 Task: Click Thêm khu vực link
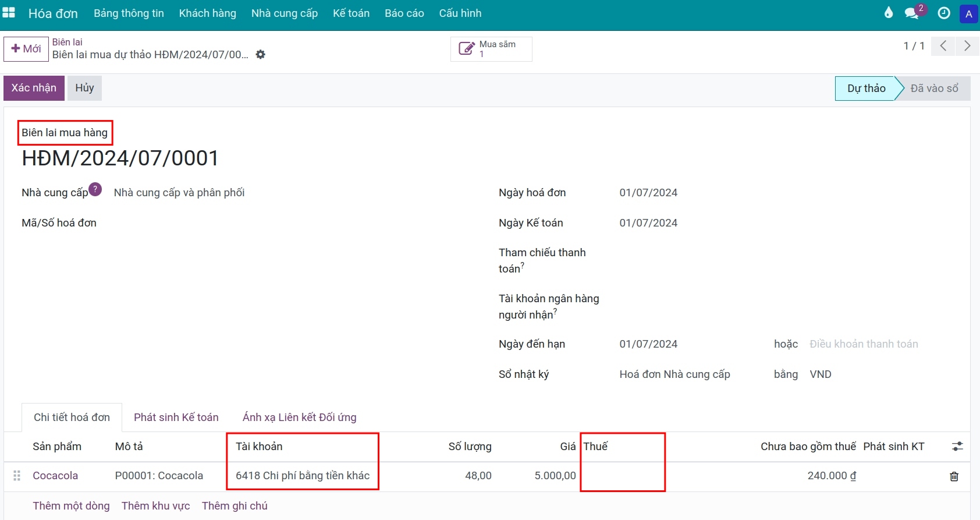(x=156, y=506)
